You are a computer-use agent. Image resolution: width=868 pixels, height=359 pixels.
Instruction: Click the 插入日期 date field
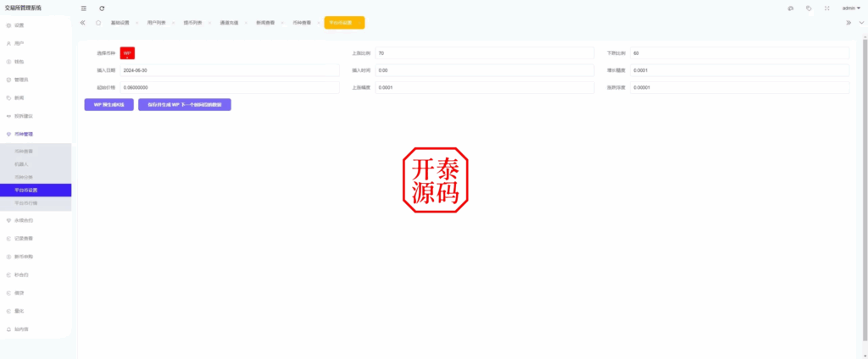coord(229,70)
